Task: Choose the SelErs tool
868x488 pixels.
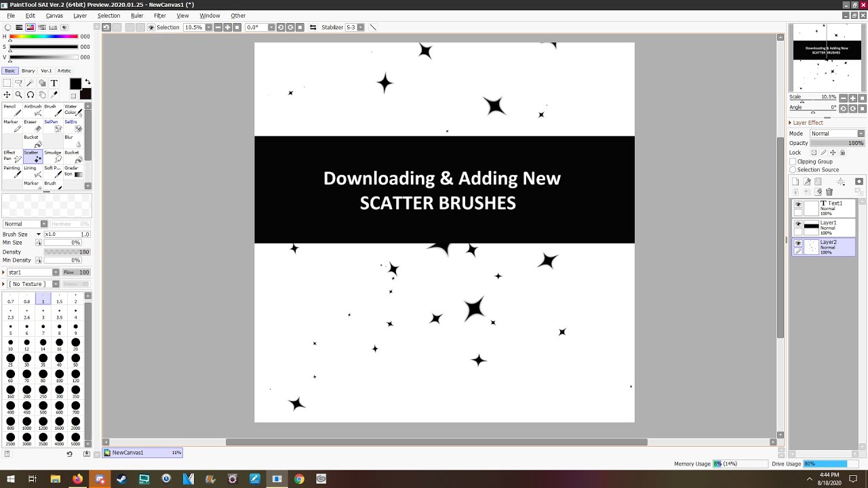Action: [73, 126]
